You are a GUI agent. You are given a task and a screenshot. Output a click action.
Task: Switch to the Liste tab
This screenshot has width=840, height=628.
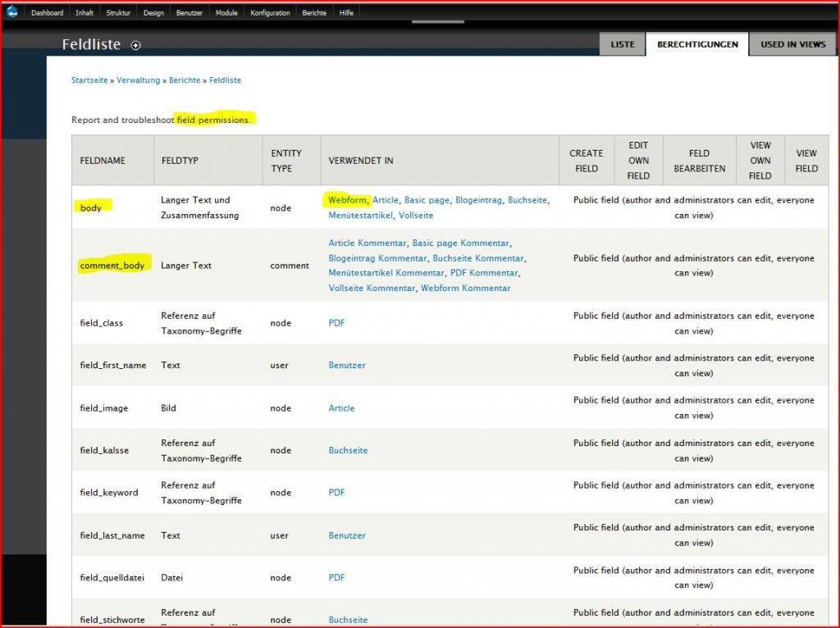tap(623, 44)
